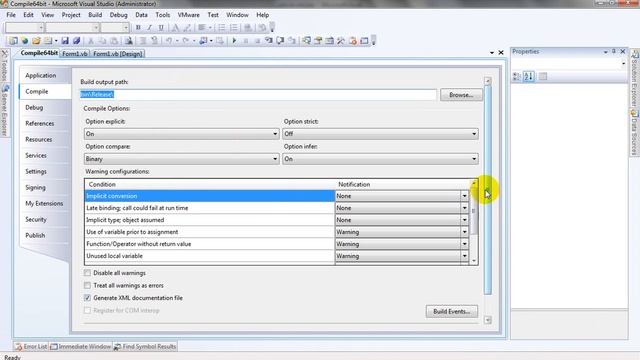This screenshot has width=640, height=360.
Task: Toggle Underline formatting in toolbar
Action: click(x=161, y=28)
